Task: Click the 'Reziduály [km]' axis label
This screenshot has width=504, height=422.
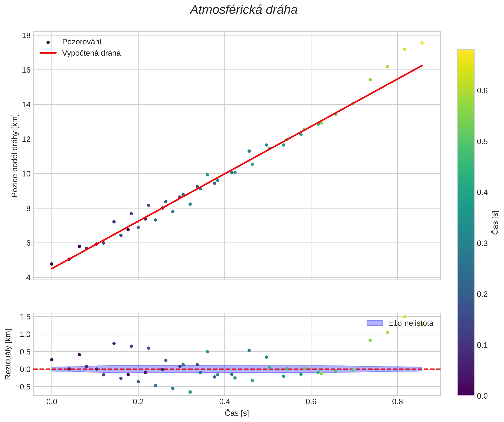Action: pos(8,354)
